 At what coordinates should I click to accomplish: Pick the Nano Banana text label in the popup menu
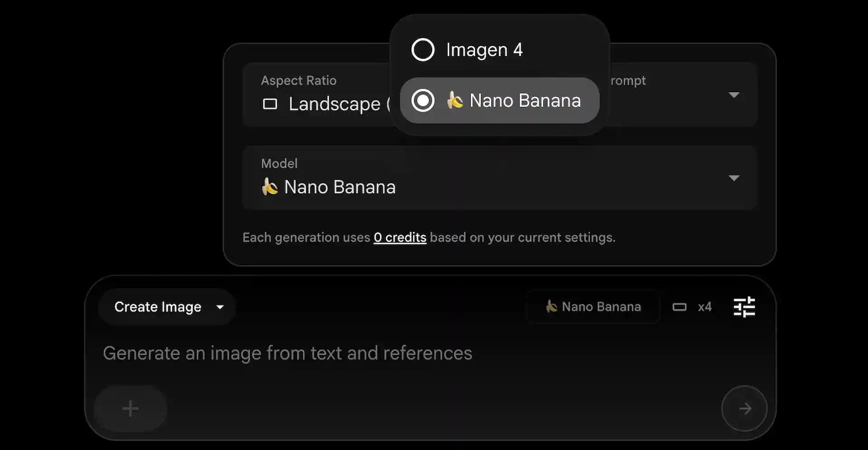point(525,100)
